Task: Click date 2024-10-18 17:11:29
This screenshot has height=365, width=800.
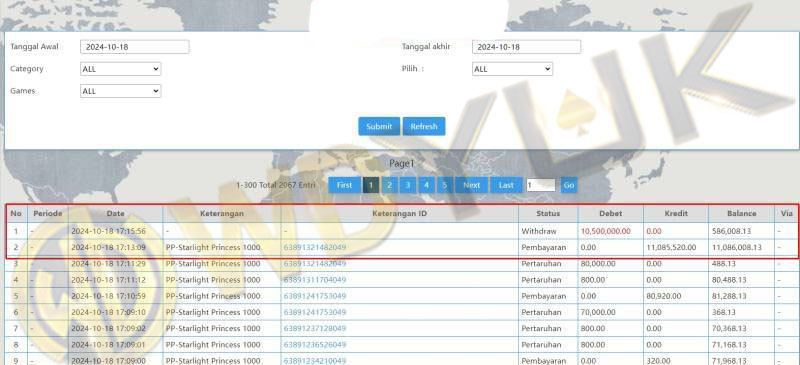Action: pos(108,264)
